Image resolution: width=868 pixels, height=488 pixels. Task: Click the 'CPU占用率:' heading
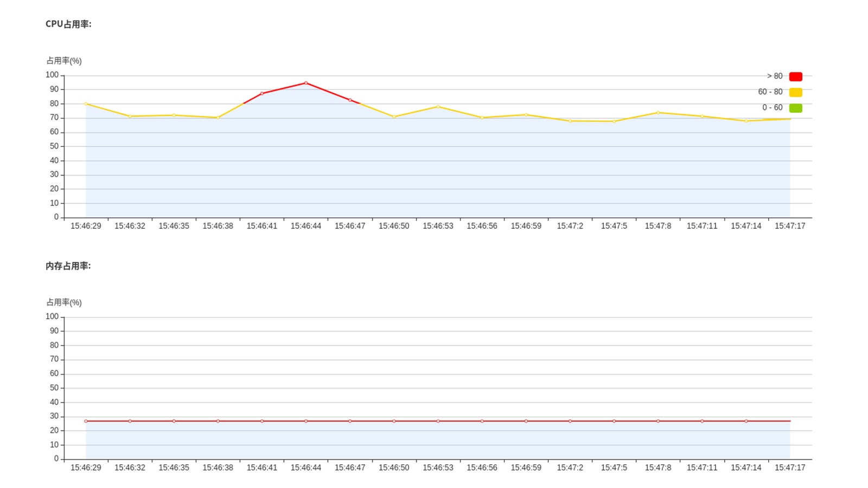(68, 24)
